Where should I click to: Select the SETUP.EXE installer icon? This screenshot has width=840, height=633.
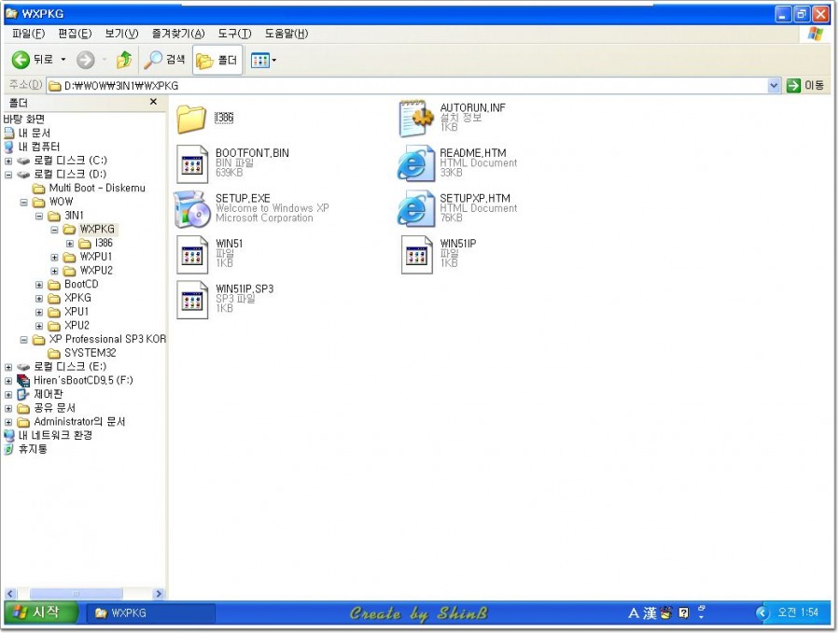pyautogui.click(x=191, y=209)
